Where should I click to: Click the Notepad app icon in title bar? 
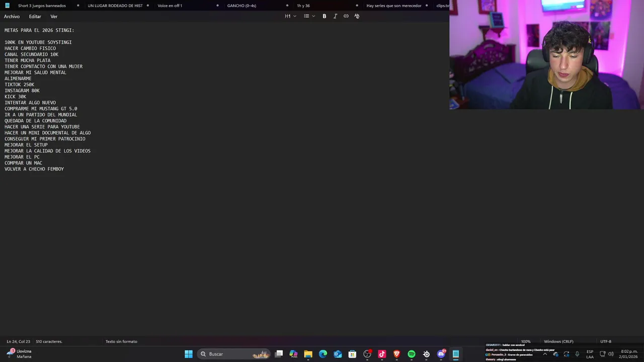tap(7, 6)
